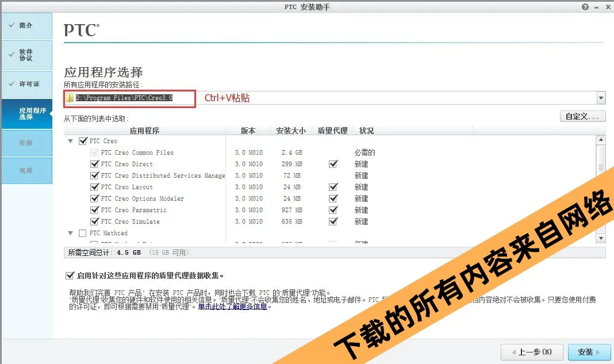Click the 安装大小 column header

pyautogui.click(x=291, y=131)
